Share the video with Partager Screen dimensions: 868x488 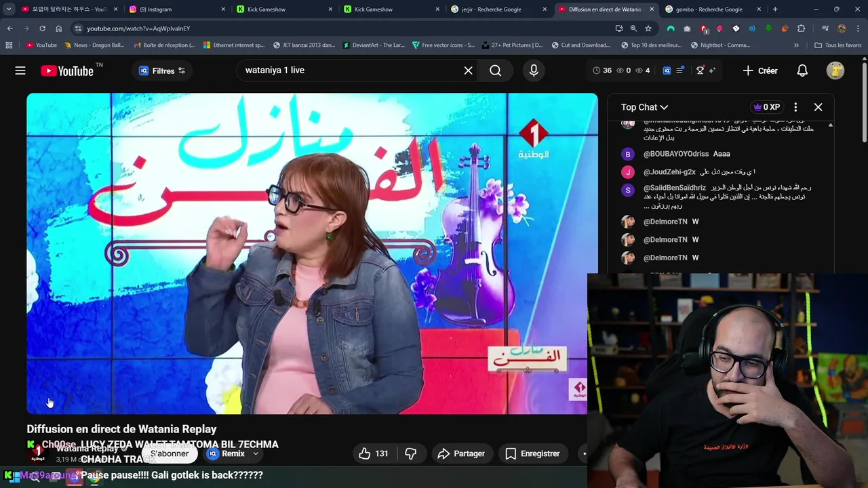click(x=460, y=453)
